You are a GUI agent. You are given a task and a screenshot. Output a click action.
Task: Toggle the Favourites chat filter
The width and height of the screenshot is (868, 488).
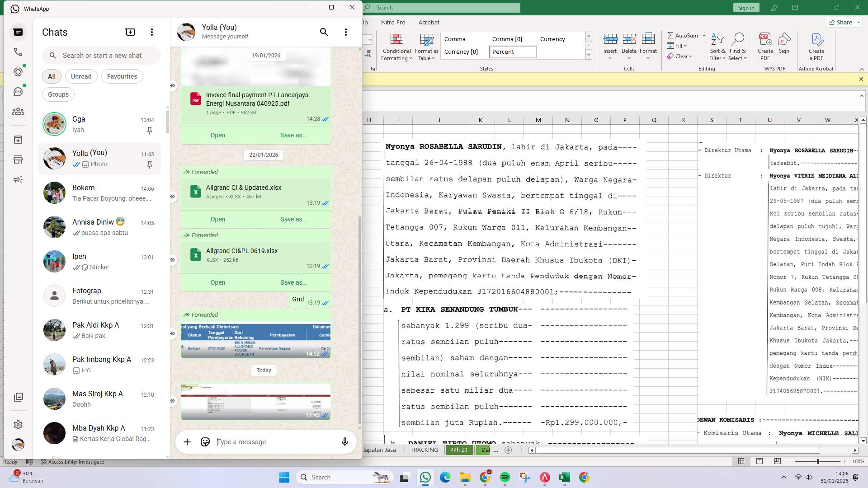pos(122,76)
